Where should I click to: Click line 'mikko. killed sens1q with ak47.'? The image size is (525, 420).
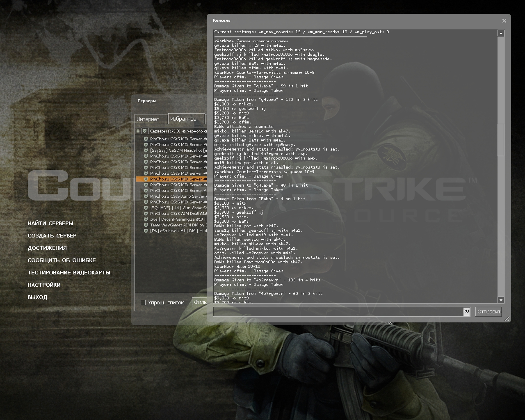pyautogui.click(x=252, y=131)
